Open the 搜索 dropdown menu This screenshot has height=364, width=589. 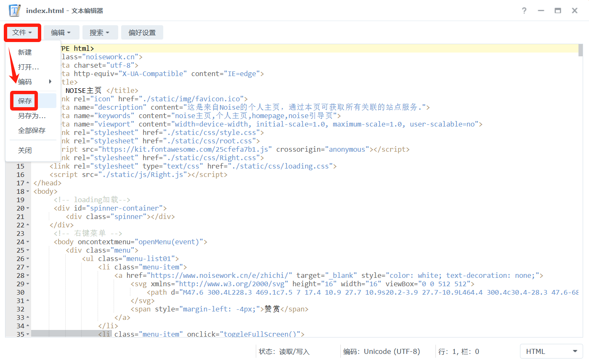pos(99,32)
